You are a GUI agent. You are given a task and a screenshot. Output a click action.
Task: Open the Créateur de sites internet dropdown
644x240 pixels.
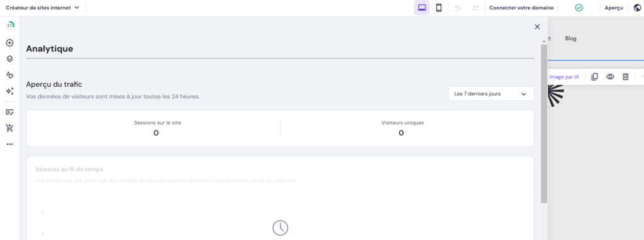(42, 8)
